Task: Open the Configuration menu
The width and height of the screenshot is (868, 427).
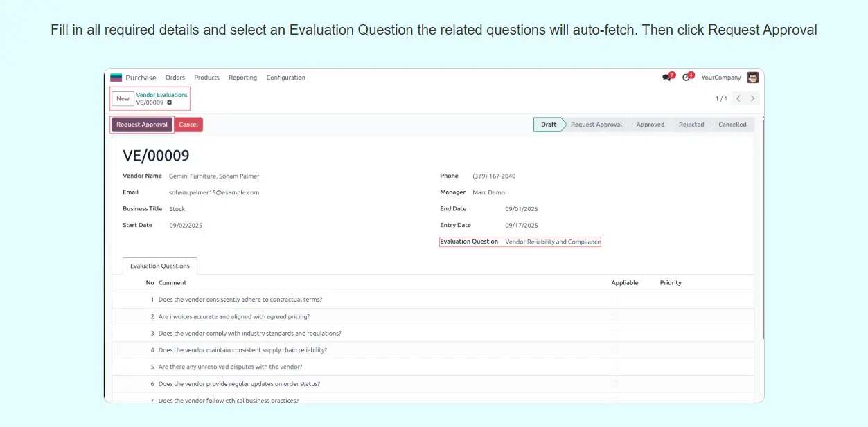Action: pos(285,78)
